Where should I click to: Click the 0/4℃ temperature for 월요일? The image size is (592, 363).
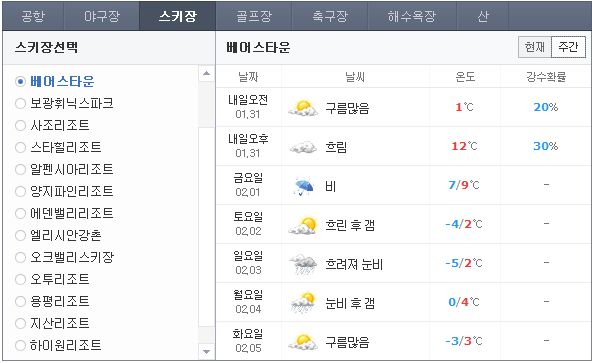point(464,302)
